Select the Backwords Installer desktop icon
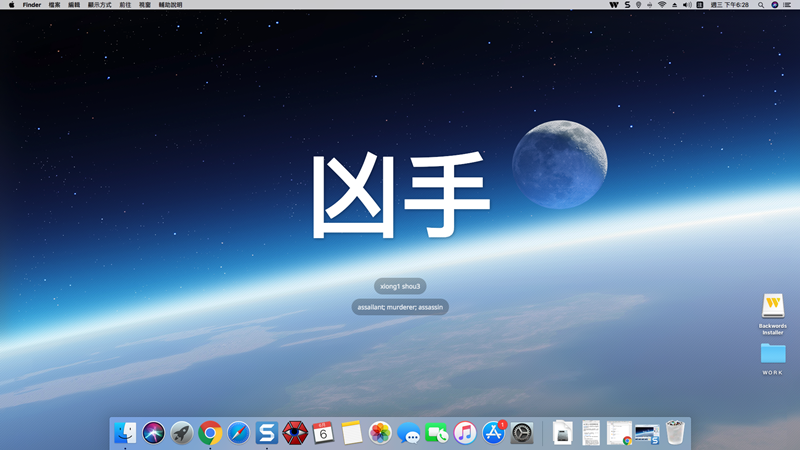Image resolution: width=800 pixels, height=450 pixels. tap(772, 306)
